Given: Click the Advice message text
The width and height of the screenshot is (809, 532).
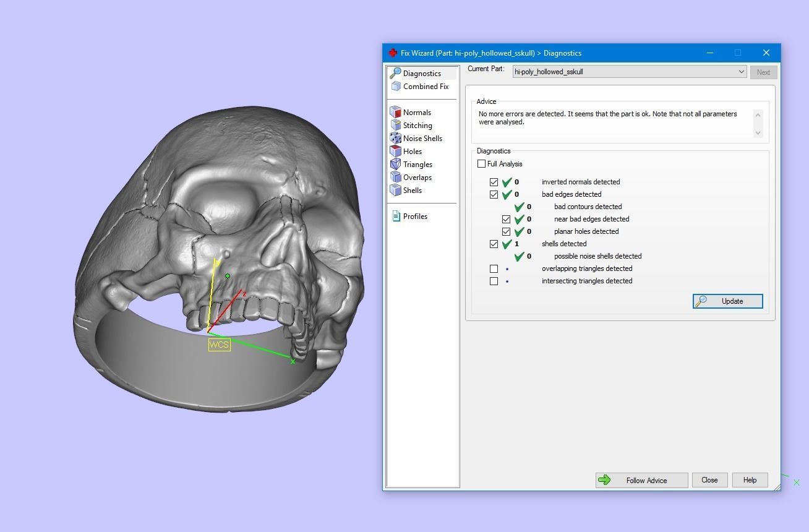Looking at the screenshot, I should tap(607, 118).
